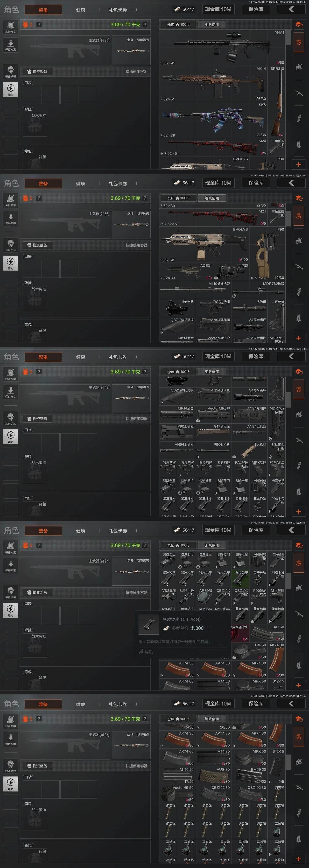Select the SKS rifle with colorful skin
The image size is (309, 868).
tap(213, 120)
